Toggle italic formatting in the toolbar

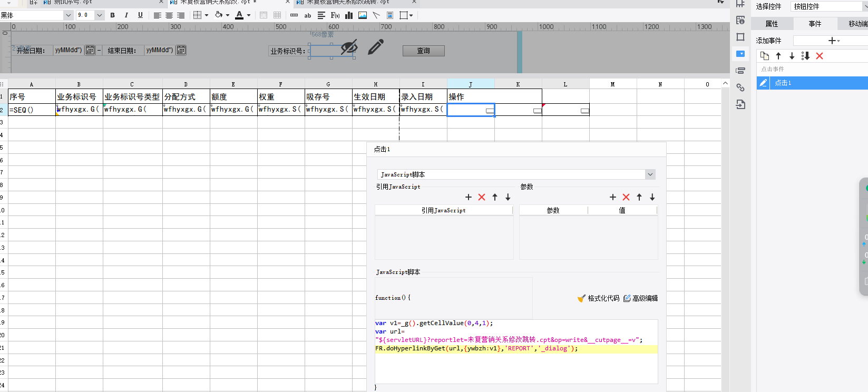[x=126, y=15]
